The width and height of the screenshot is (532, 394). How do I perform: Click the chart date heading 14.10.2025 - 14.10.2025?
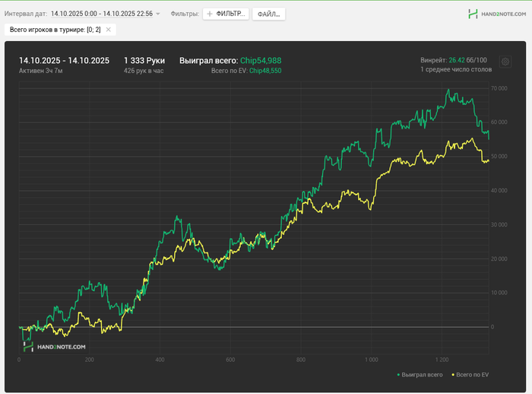[64, 60]
